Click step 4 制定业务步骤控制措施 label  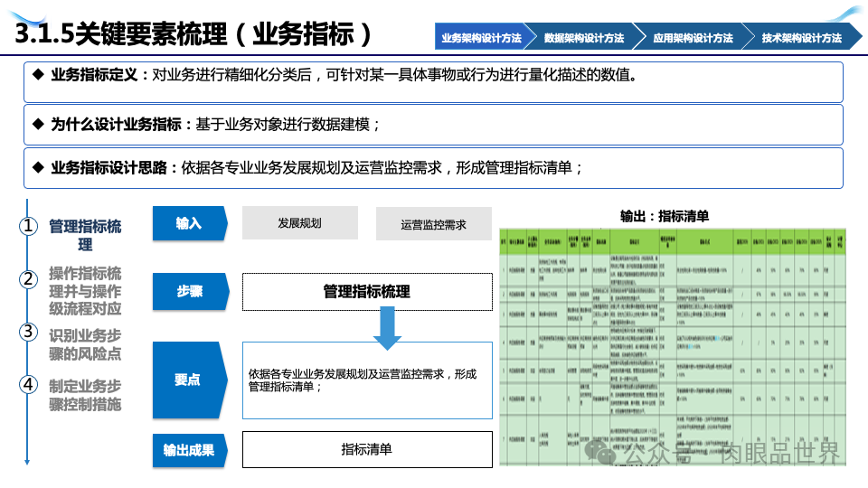[x=85, y=395]
